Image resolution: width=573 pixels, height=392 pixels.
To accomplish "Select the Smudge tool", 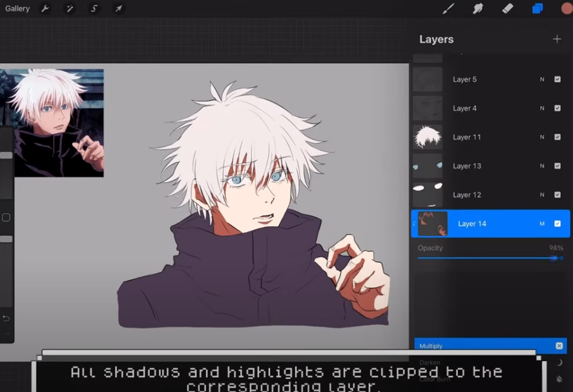I will click(478, 8).
